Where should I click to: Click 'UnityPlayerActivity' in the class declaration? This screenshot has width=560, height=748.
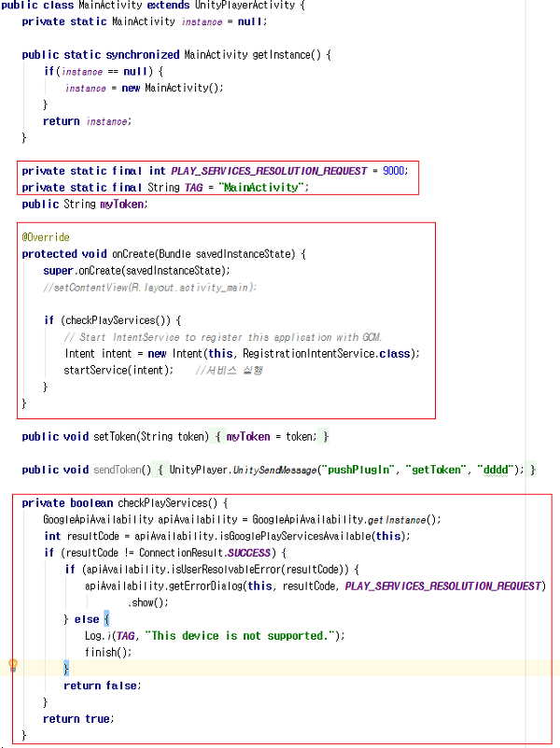click(245, 6)
